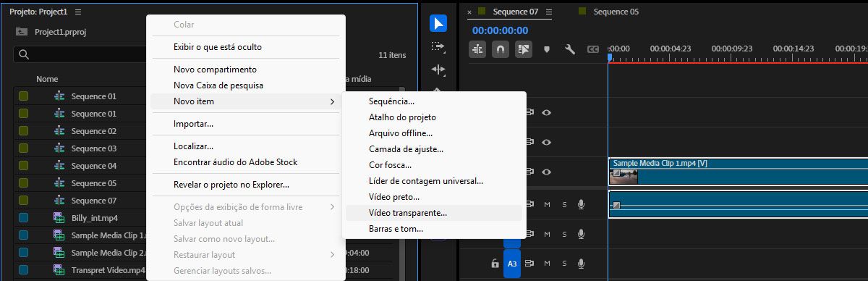Click the Nome column header
The height and width of the screenshot is (281, 868).
tap(47, 79)
